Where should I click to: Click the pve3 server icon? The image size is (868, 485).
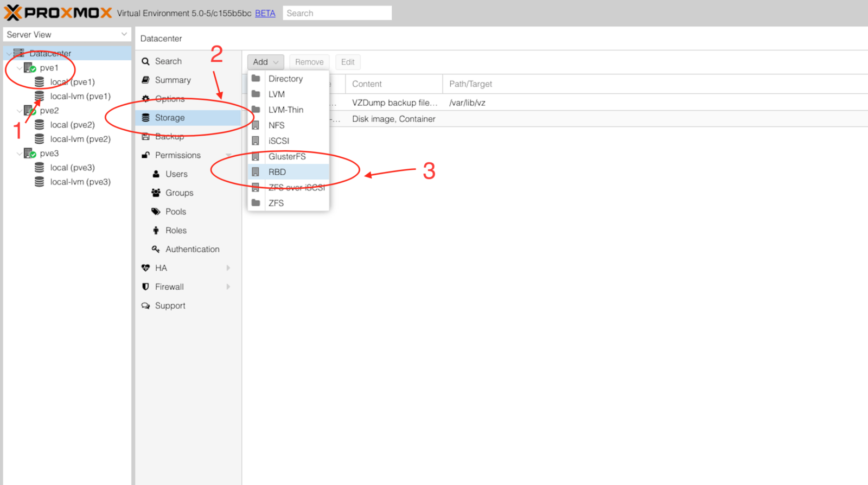click(30, 154)
